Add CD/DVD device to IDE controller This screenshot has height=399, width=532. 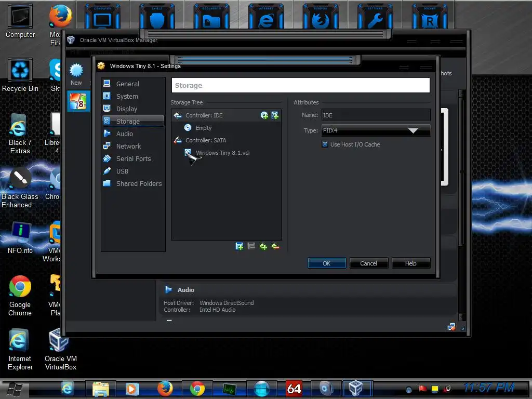click(x=264, y=115)
